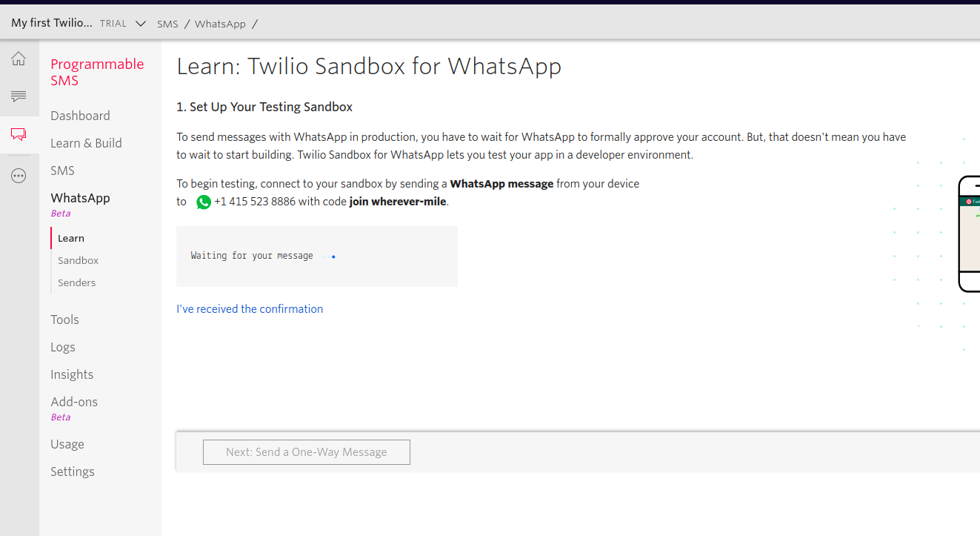The image size is (980, 536).
Task: Navigate to Insights section
Action: 72,374
